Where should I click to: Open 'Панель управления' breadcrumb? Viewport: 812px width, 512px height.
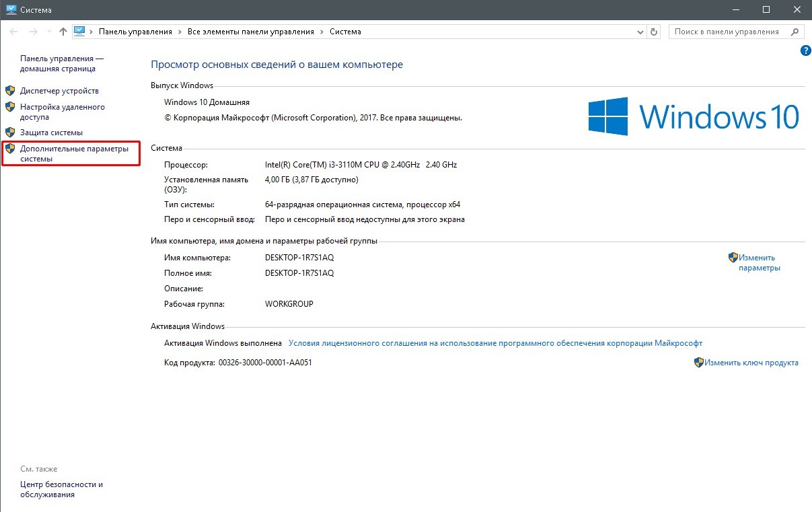(135, 32)
